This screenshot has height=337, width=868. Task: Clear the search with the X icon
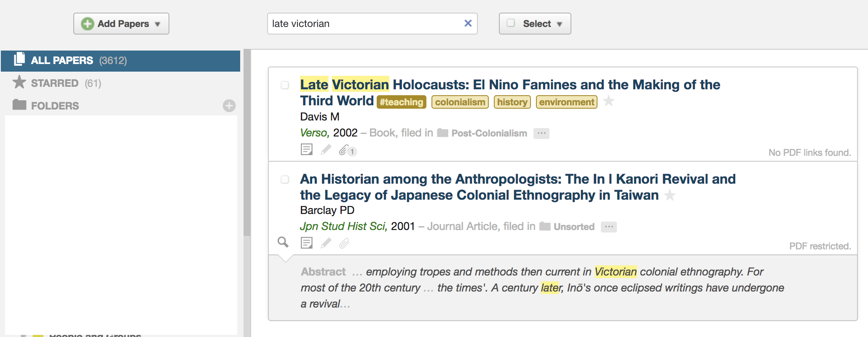click(x=468, y=24)
